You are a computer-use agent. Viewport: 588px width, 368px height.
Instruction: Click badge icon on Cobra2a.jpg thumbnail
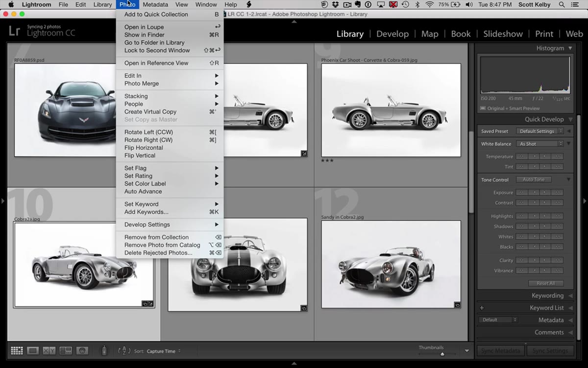pos(147,304)
